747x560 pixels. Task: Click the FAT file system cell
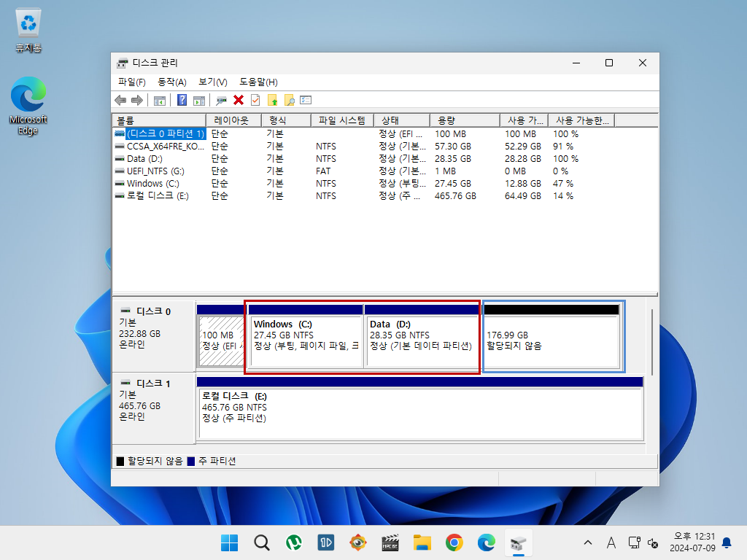[323, 171]
